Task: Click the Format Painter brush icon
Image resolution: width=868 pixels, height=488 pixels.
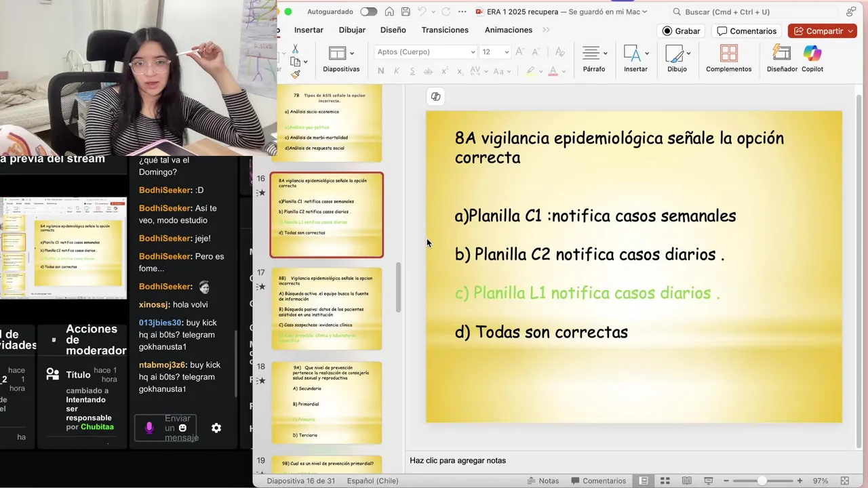Action: (x=295, y=75)
